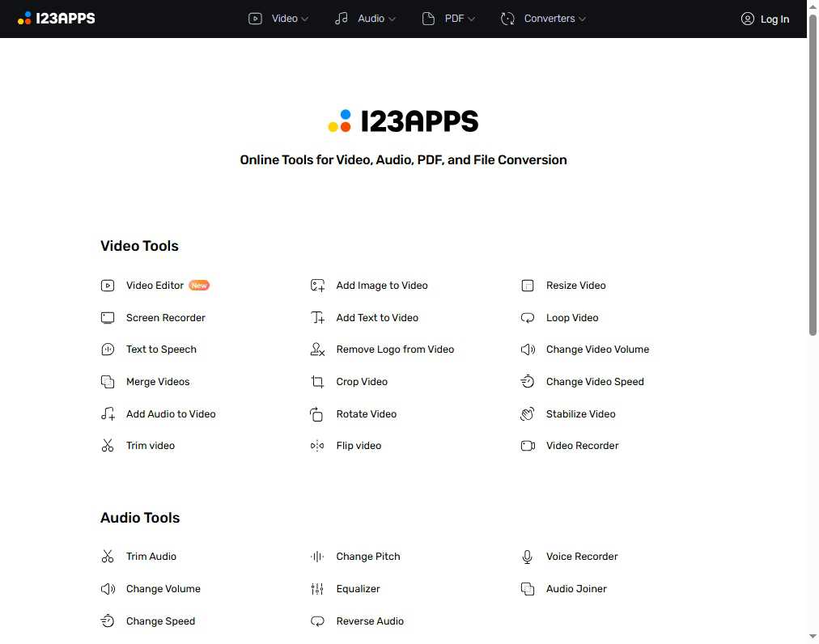
Task: Click the 123APPS logo
Action: click(x=56, y=18)
